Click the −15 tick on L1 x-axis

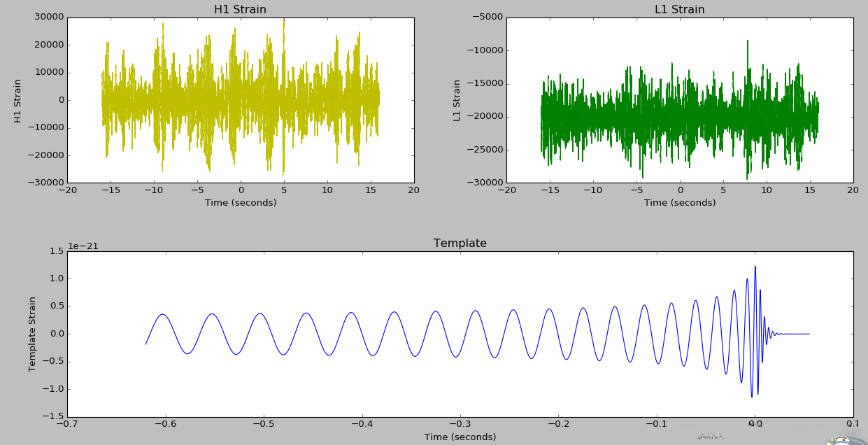coord(550,190)
